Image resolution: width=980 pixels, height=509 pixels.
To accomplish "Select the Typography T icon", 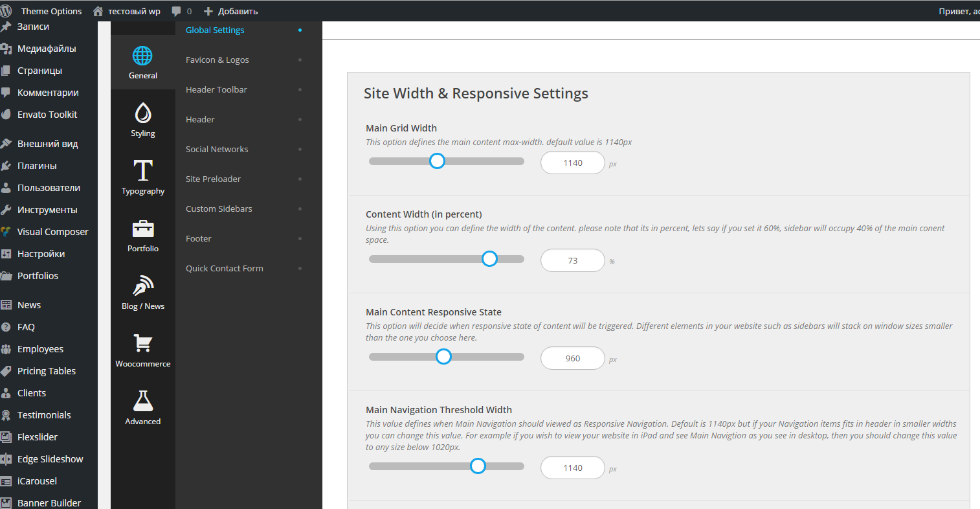I will [x=142, y=171].
